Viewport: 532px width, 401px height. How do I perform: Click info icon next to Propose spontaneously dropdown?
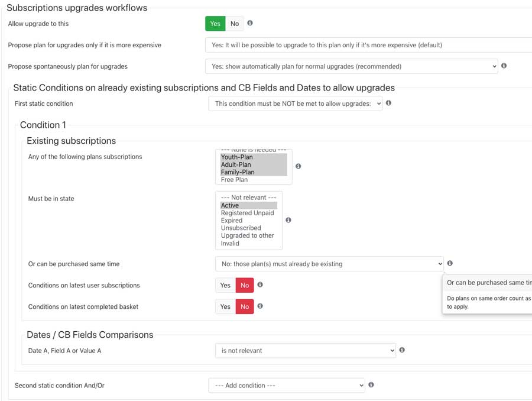tap(504, 66)
